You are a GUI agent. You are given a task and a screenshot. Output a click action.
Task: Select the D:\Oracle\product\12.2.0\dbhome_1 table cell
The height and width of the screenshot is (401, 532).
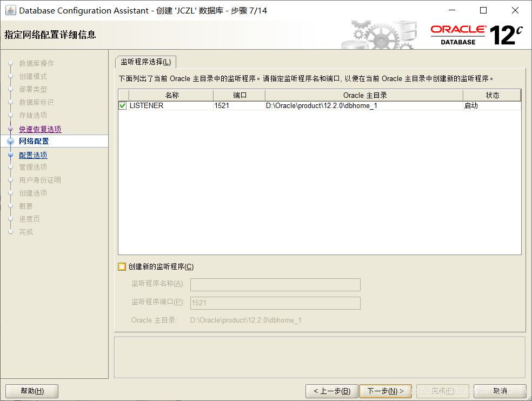coord(364,106)
